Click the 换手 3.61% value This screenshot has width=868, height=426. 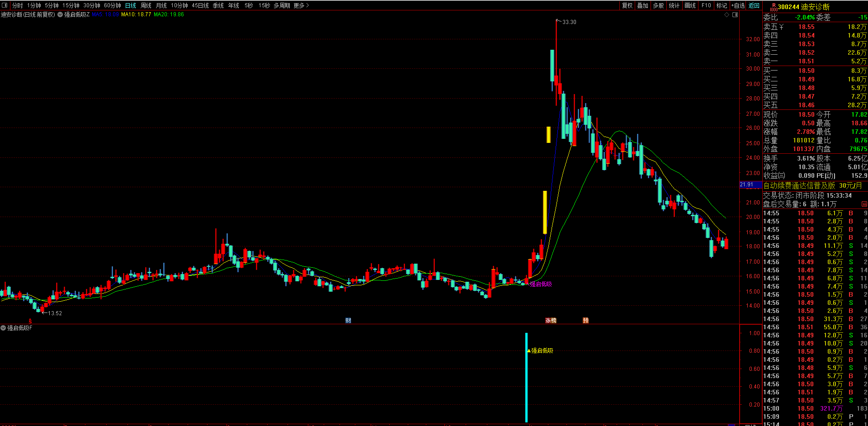coord(806,158)
